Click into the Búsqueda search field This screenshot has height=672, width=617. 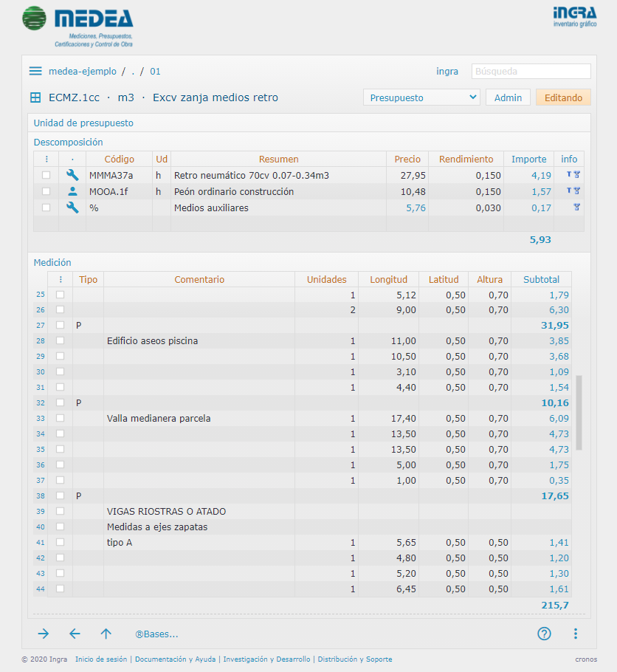[x=531, y=72]
